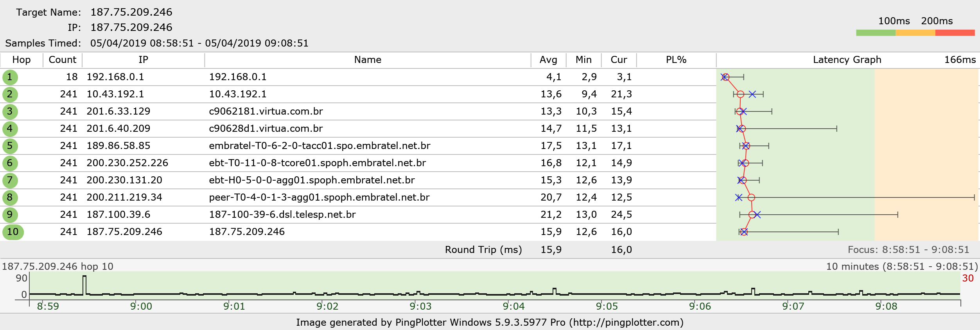Click the hop 6 green circle

tap(10, 163)
